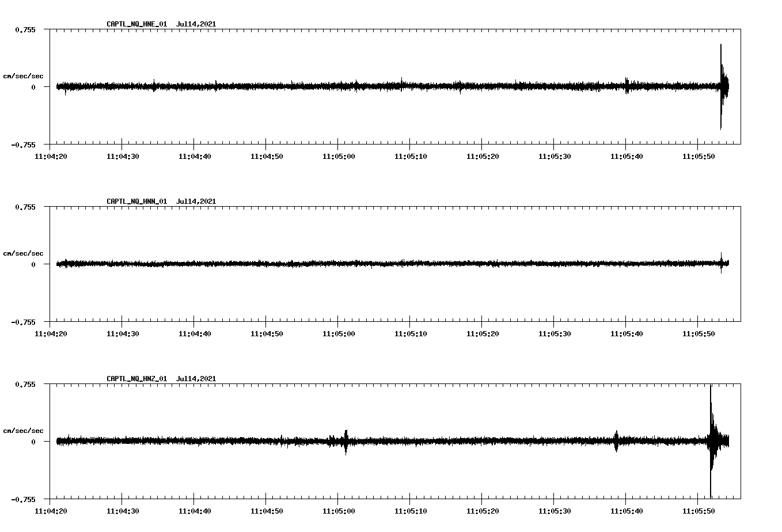This screenshot has width=782, height=532.
Task: Click 11:04:20 time tick on HNN plot
Action: coord(50,333)
